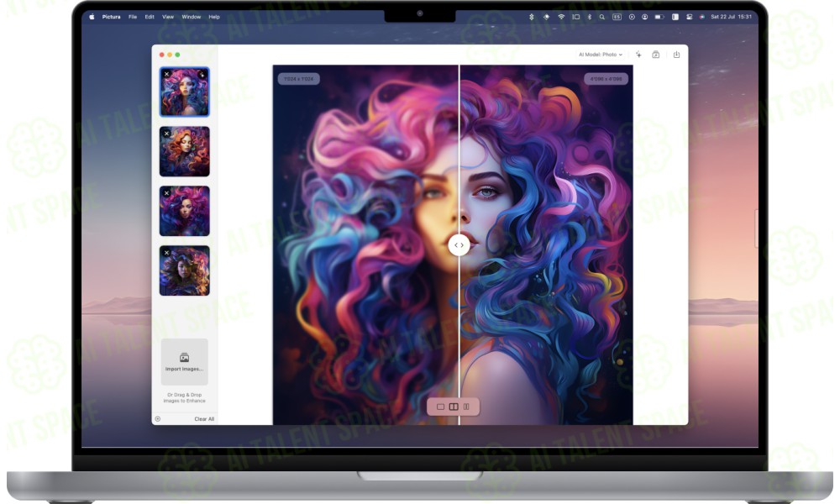Screen dimensions: 840x504
Task: Select the fourth thumbnail with dark fiery hair
Action: point(184,270)
